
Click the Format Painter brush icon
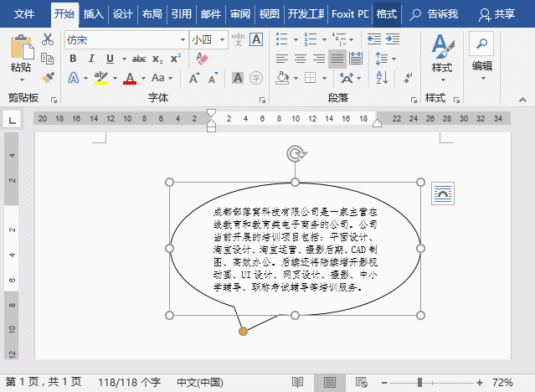(x=48, y=77)
